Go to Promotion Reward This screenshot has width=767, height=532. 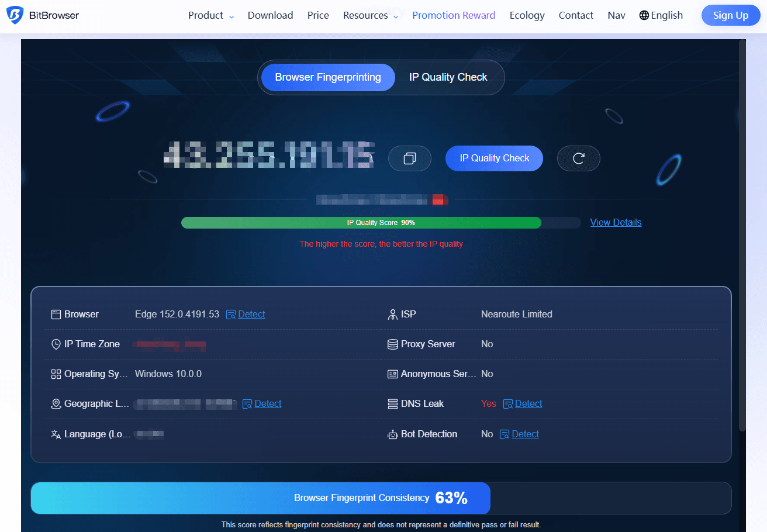click(454, 15)
